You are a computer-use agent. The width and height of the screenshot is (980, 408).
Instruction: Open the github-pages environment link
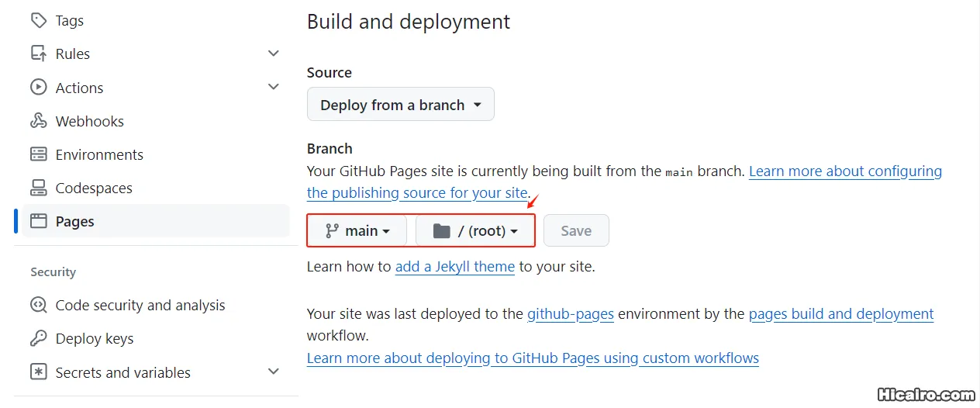click(571, 313)
